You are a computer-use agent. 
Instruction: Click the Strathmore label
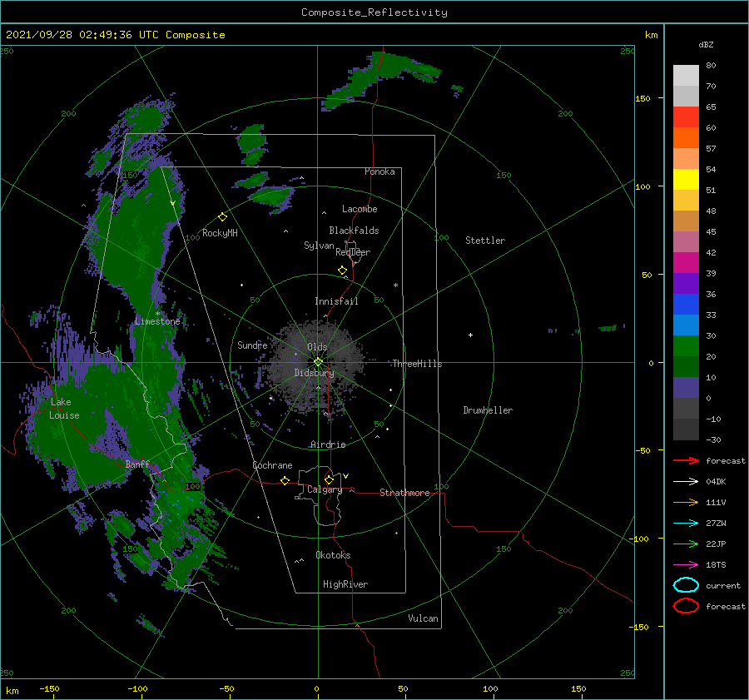pos(404,493)
